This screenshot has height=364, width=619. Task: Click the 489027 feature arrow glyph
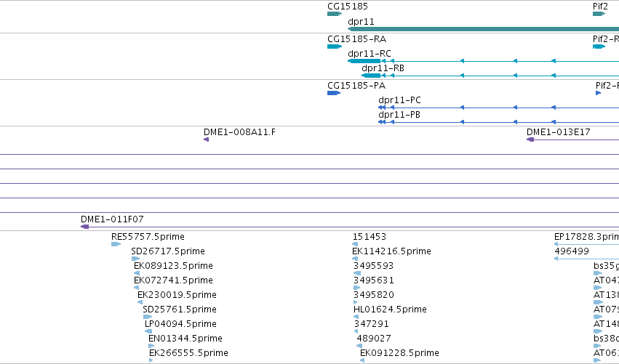pyautogui.click(x=359, y=347)
